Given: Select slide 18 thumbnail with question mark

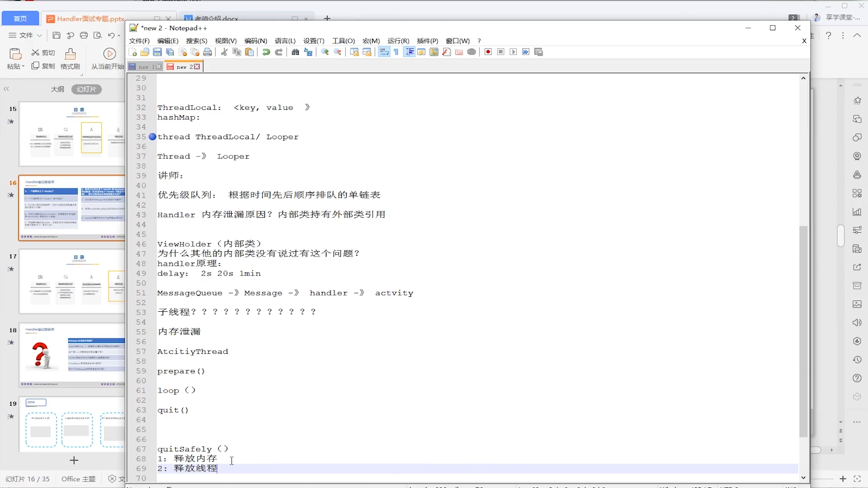Looking at the screenshot, I should pos(72,355).
